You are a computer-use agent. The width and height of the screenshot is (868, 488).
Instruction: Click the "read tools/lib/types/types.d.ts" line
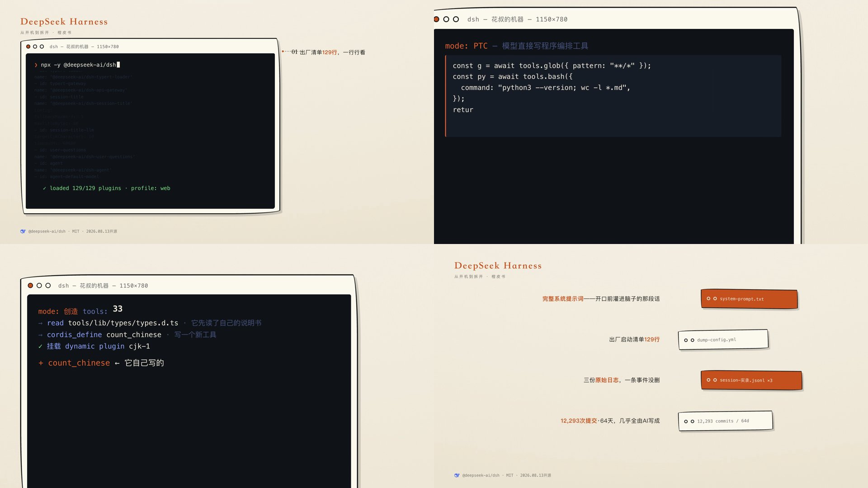point(113,323)
